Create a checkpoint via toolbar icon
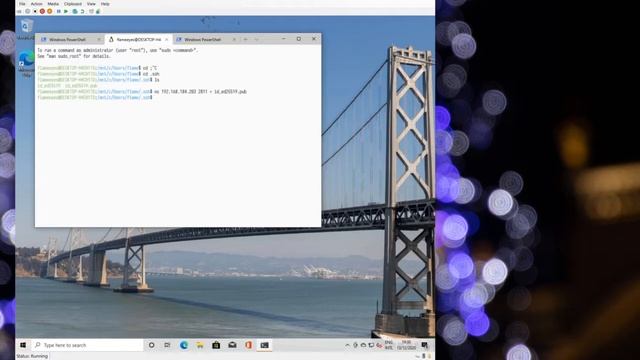Viewport: 640px width, 360px height. 75,11
